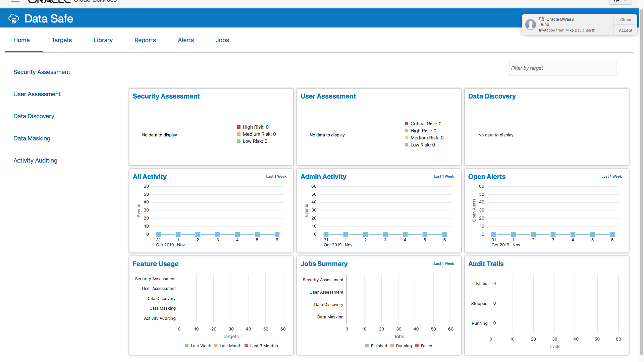Viewport: 644px width, 362px height.
Task: Click the Data Safe cloud icon
Action: pyautogui.click(x=14, y=19)
